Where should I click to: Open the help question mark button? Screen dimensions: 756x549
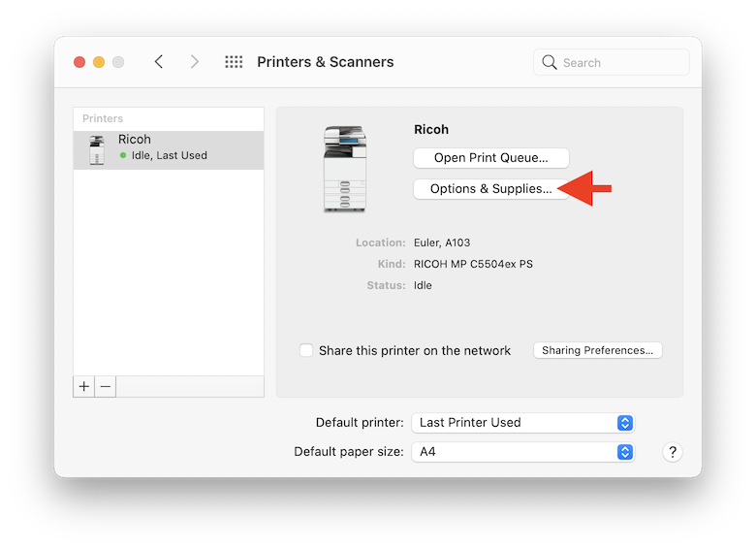coord(673,452)
